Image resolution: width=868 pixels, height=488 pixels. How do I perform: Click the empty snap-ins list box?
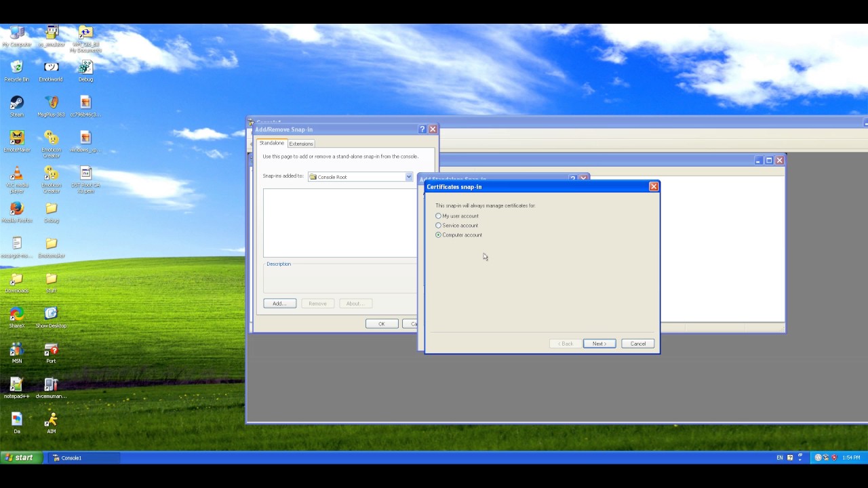point(340,222)
